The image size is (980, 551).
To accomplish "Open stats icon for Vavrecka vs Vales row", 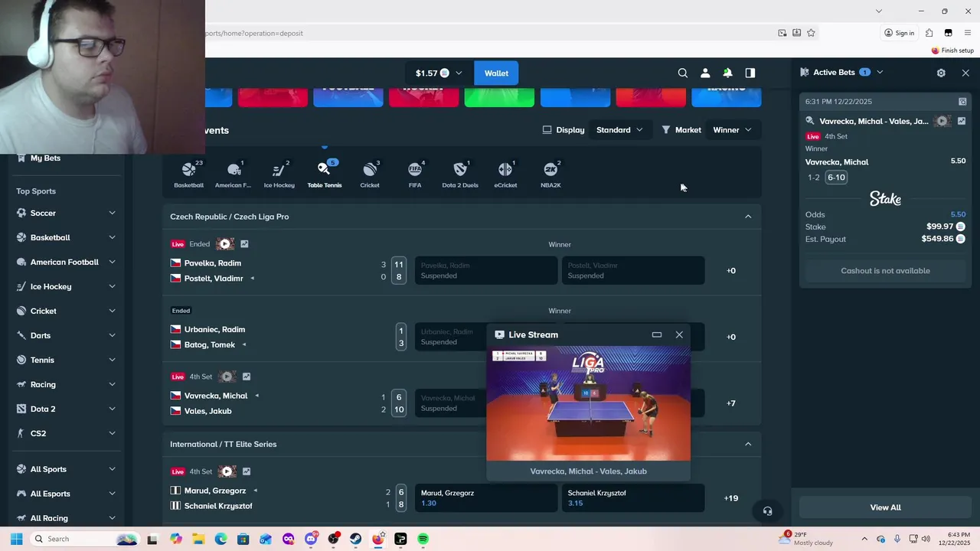I will [246, 377].
